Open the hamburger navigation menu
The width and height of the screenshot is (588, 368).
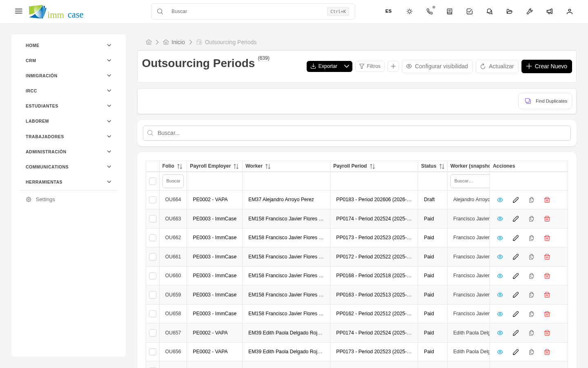(x=18, y=11)
